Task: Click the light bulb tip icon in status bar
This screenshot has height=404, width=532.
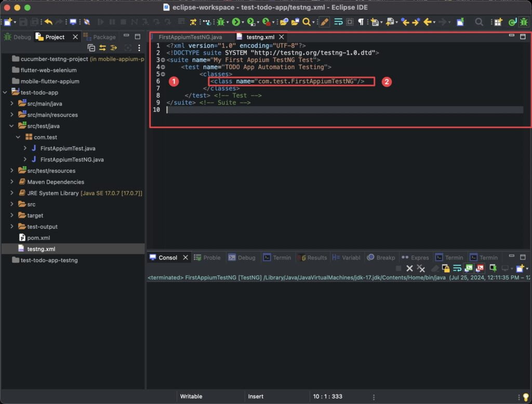Action: tap(526, 397)
